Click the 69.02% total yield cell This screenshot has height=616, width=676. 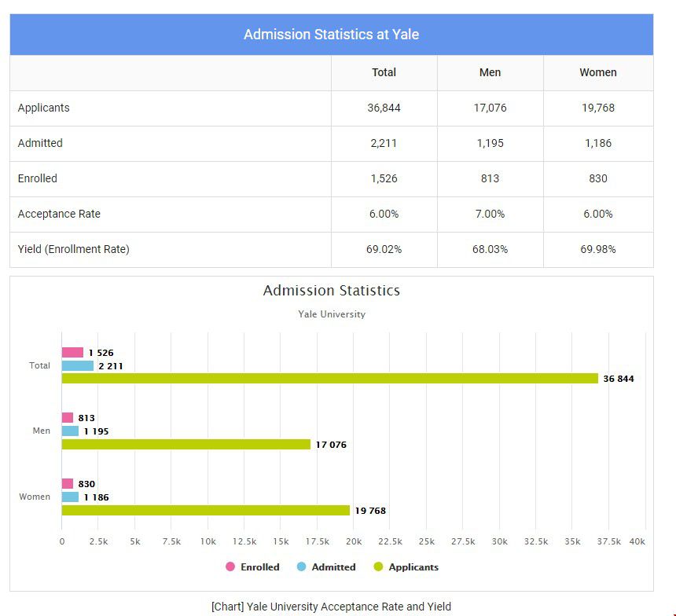pos(384,249)
